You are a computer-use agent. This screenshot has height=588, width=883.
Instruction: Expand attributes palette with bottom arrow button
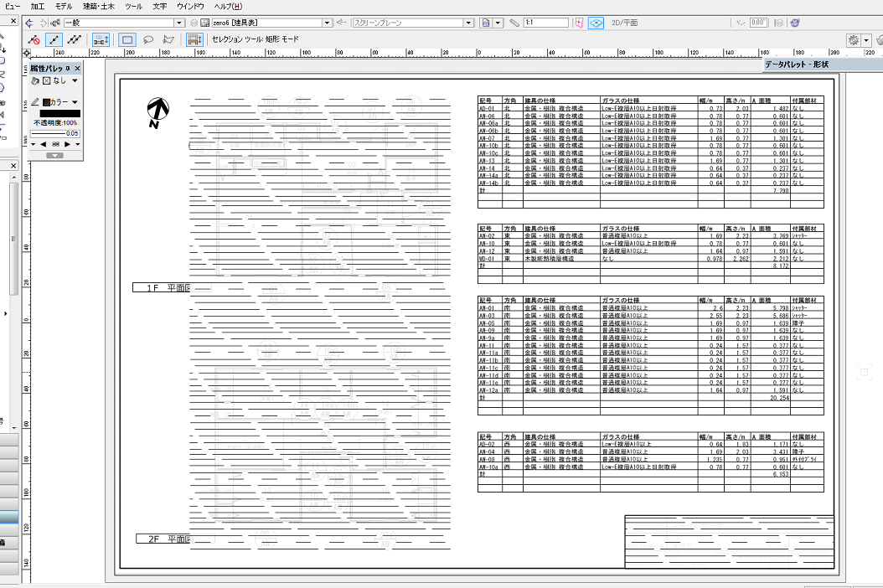pyautogui.click(x=54, y=155)
